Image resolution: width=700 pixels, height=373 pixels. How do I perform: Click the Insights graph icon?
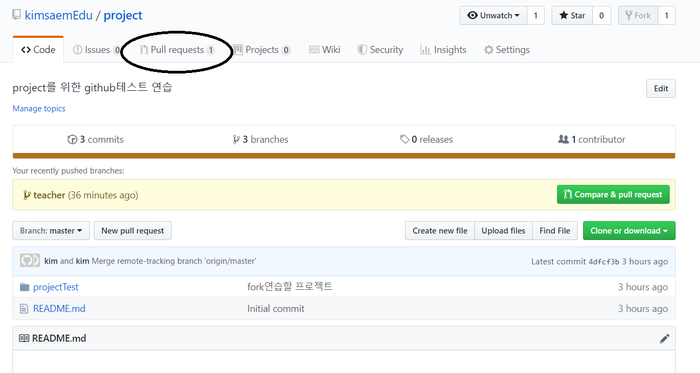click(425, 50)
